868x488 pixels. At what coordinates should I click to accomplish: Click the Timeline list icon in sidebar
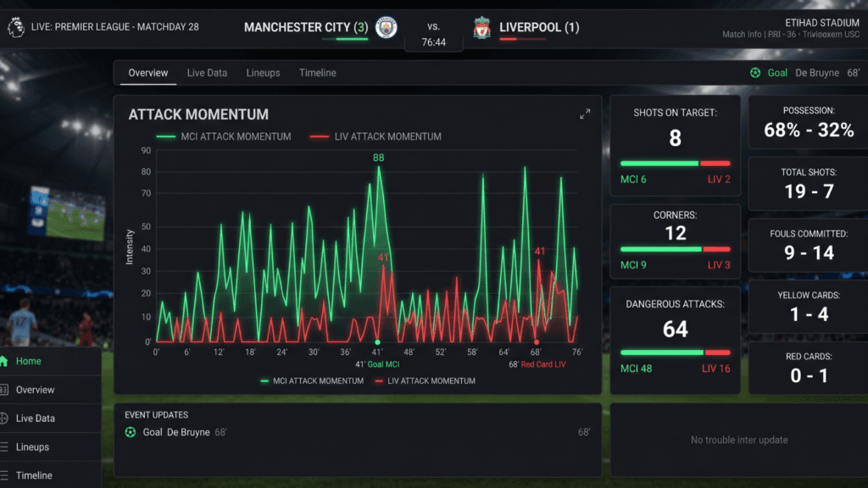point(4,475)
